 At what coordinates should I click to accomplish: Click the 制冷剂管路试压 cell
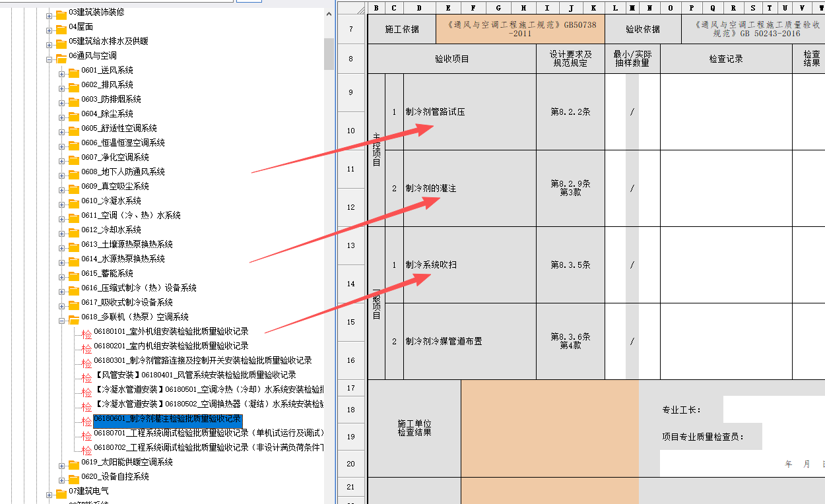point(470,112)
